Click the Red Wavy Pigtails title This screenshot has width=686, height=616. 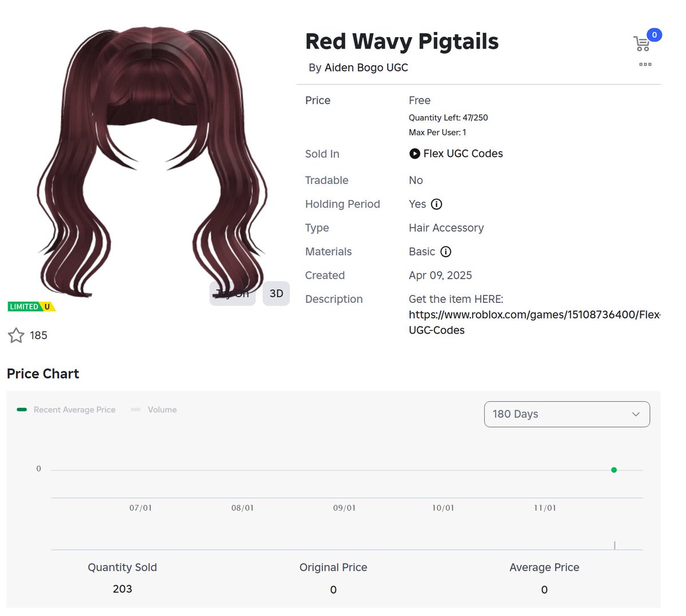(402, 41)
